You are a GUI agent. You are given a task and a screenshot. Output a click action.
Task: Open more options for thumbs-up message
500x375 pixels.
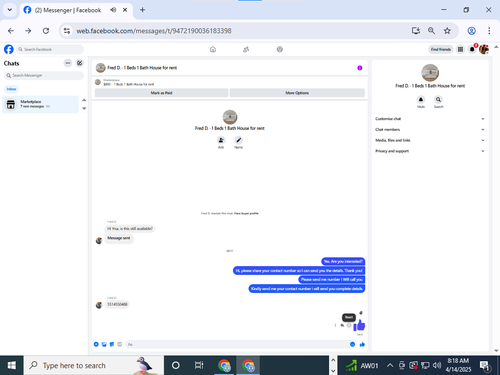(335, 325)
